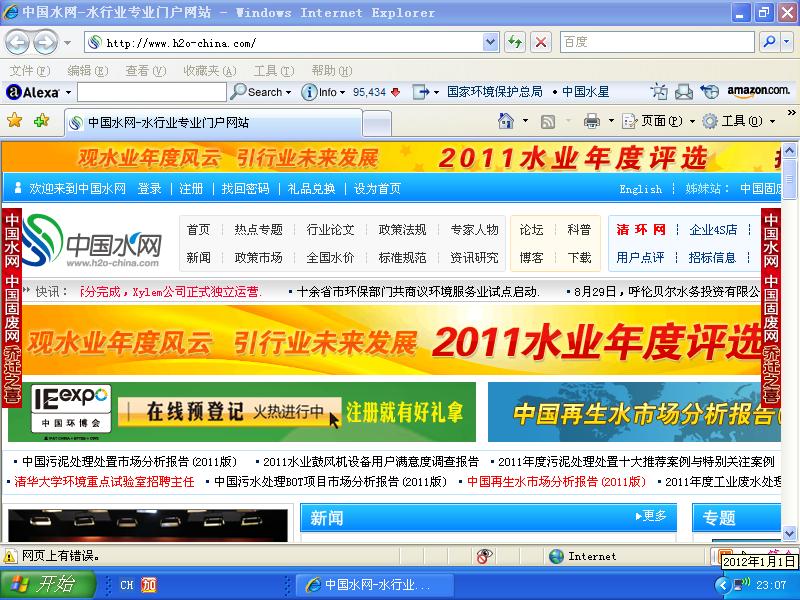Open the Alexa logo dropdown arrow
The height and width of the screenshot is (600, 800).
pyautogui.click(x=68, y=93)
